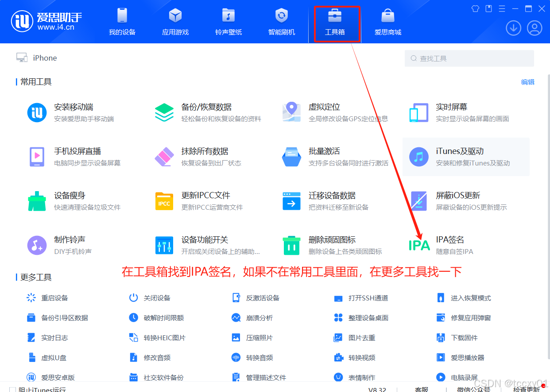Open 转换视频 tool
This screenshot has height=392, width=550.
355,357
